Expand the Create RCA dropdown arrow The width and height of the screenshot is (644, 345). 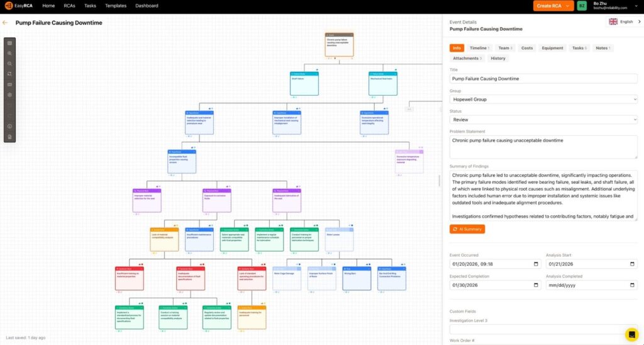tap(569, 6)
